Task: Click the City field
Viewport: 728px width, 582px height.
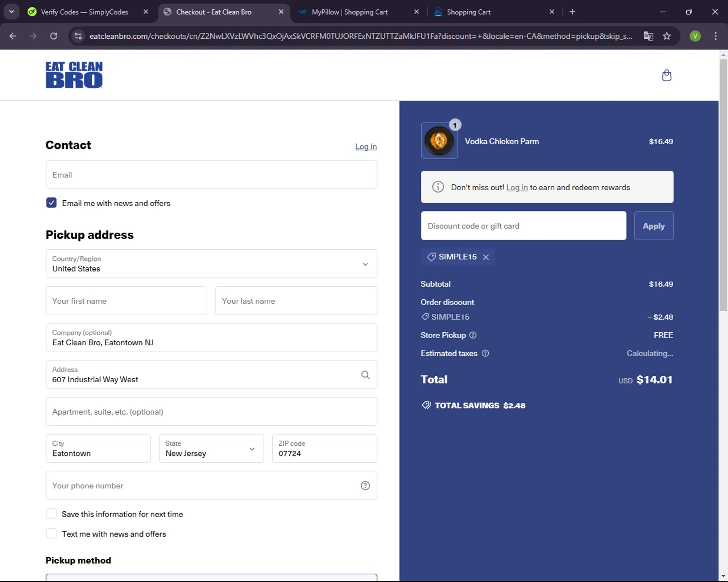Action: pos(98,449)
